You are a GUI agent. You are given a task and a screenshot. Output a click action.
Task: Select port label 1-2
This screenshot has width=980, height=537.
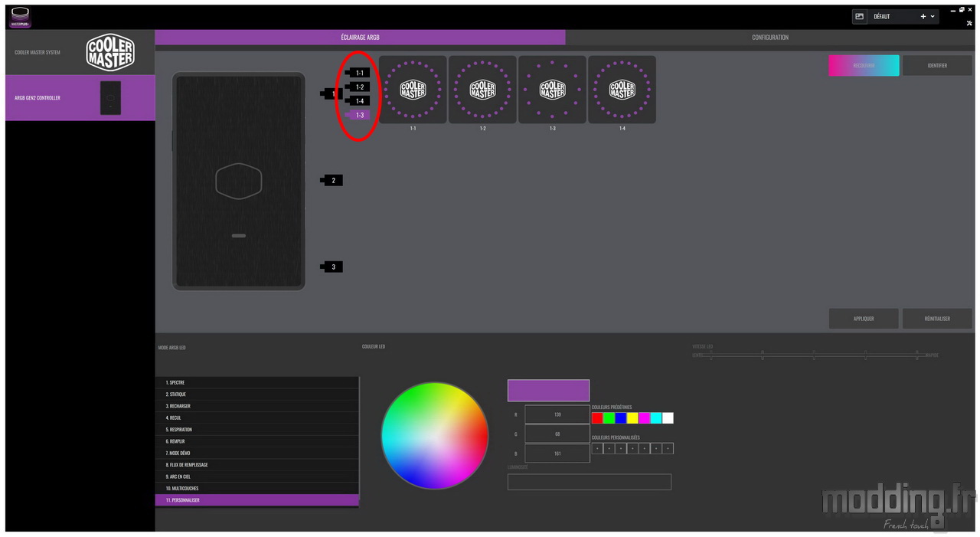pos(359,87)
